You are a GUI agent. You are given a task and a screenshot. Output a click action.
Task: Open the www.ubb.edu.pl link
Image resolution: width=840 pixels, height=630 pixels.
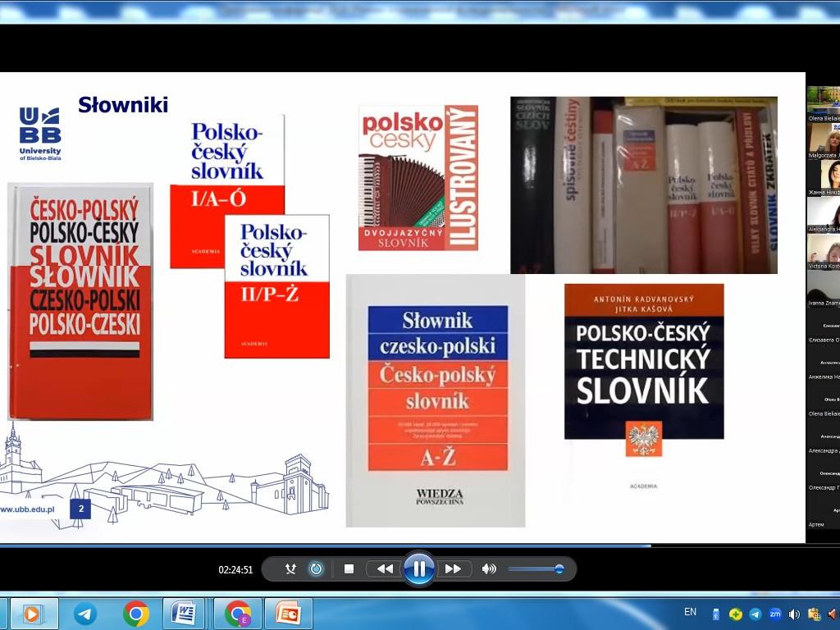(x=27, y=509)
